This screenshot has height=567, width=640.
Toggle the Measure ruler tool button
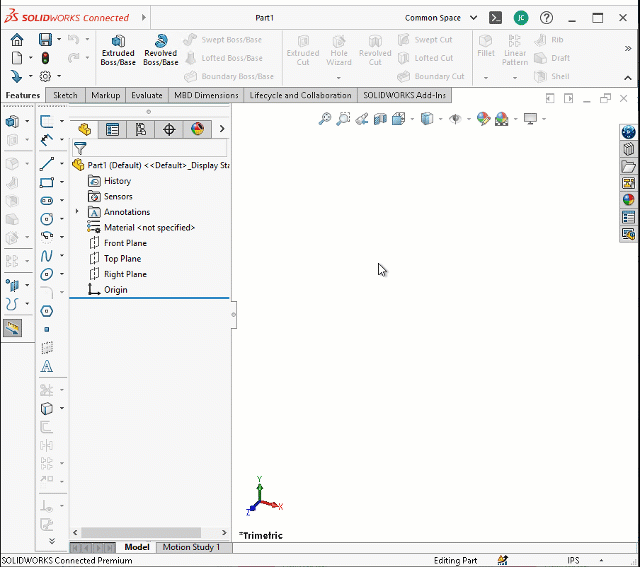tap(12, 328)
